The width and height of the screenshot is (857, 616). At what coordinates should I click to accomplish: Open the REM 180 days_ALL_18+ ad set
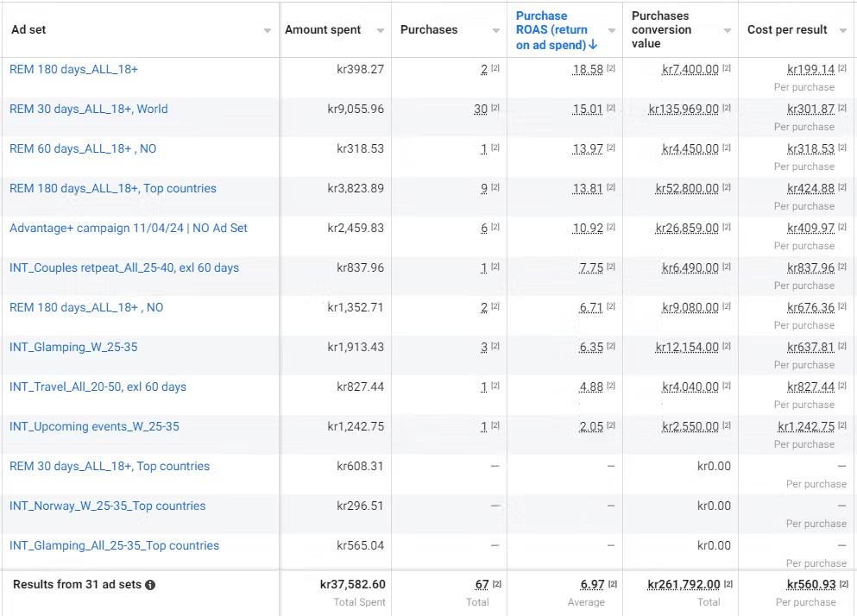coord(73,69)
